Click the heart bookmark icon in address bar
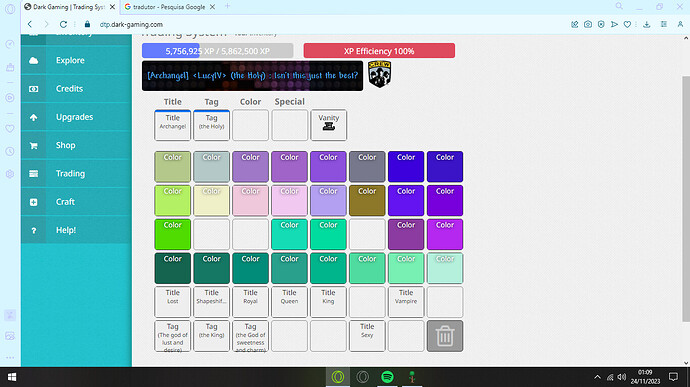690x387 pixels. click(x=628, y=24)
